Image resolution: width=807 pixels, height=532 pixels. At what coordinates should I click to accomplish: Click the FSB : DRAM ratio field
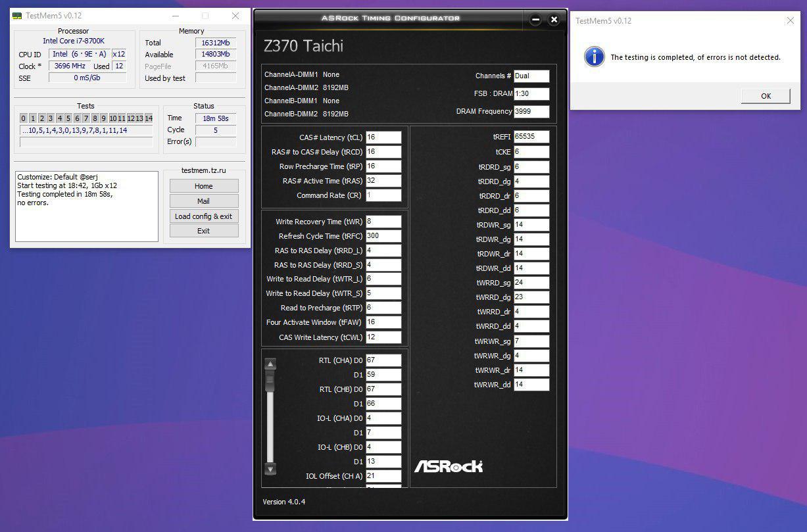click(x=531, y=94)
